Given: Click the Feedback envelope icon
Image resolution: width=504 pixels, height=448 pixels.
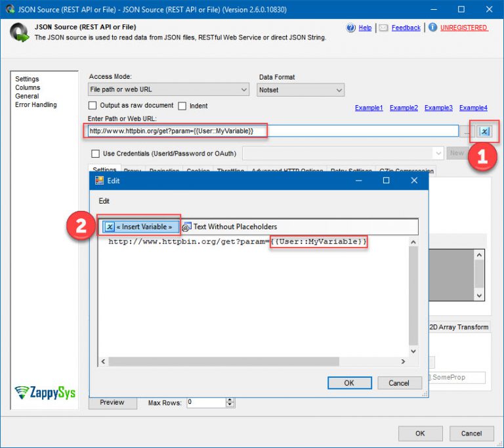Looking at the screenshot, I should point(384,28).
